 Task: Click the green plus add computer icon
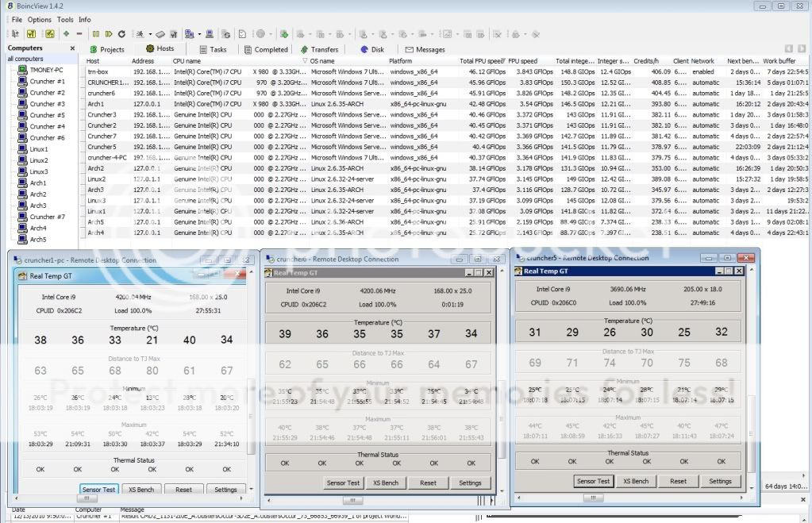(x=67, y=34)
